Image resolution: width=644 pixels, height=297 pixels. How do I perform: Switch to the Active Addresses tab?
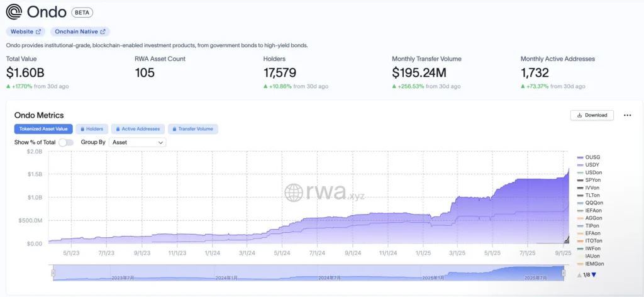(x=138, y=129)
